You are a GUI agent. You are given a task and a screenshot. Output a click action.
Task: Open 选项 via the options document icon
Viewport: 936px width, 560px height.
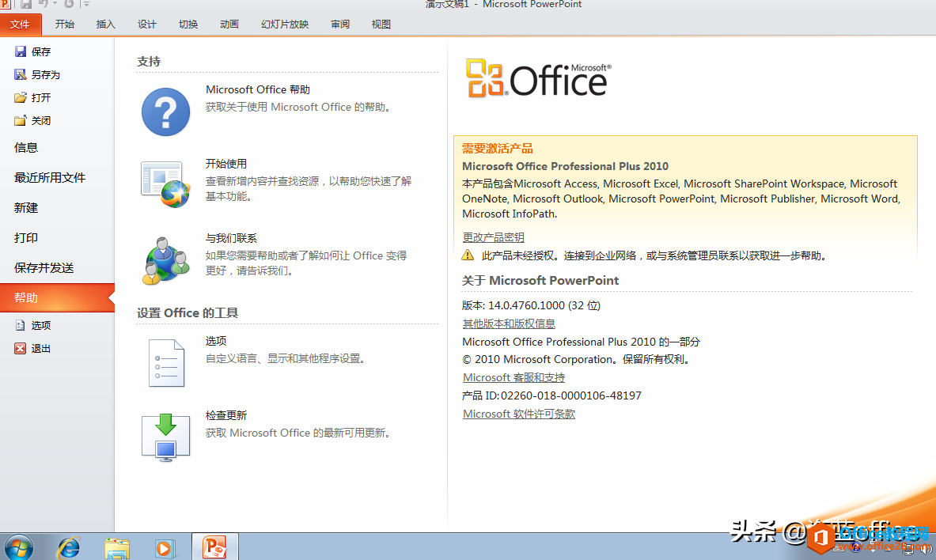coord(165,362)
